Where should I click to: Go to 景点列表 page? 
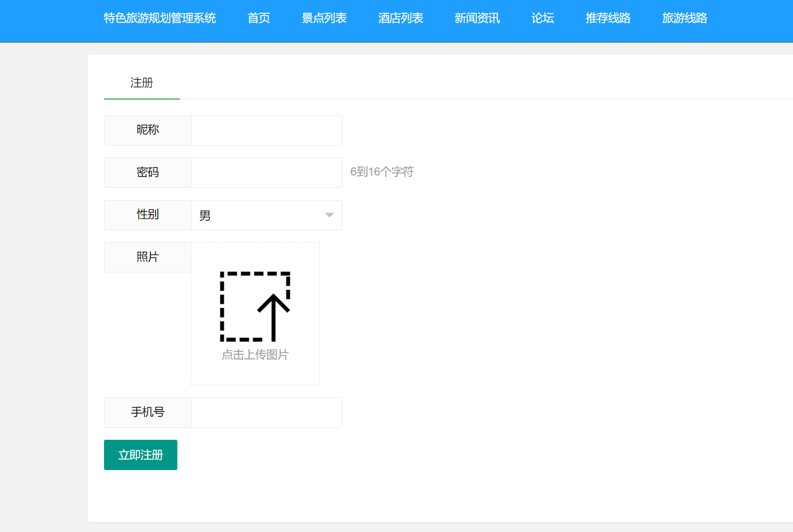coord(324,18)
